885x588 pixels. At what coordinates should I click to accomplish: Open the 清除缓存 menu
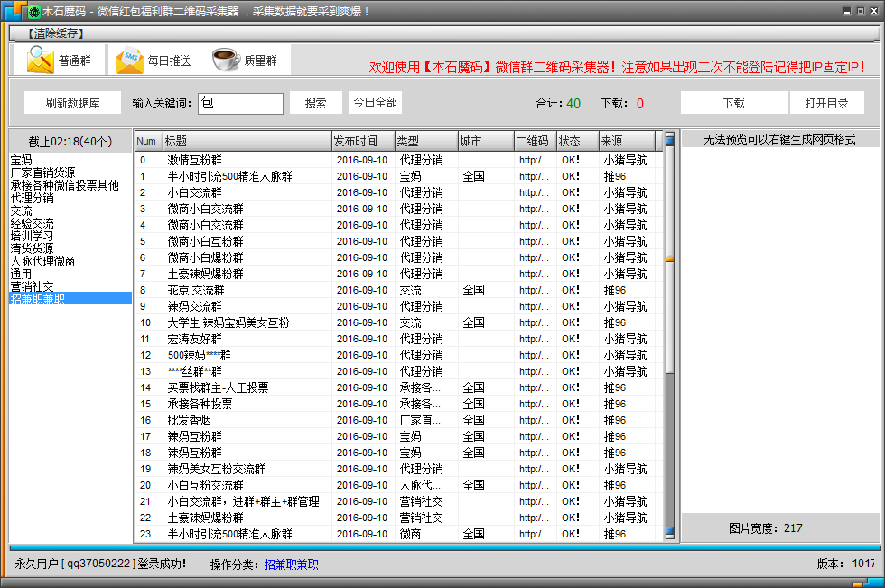point(55,33)
